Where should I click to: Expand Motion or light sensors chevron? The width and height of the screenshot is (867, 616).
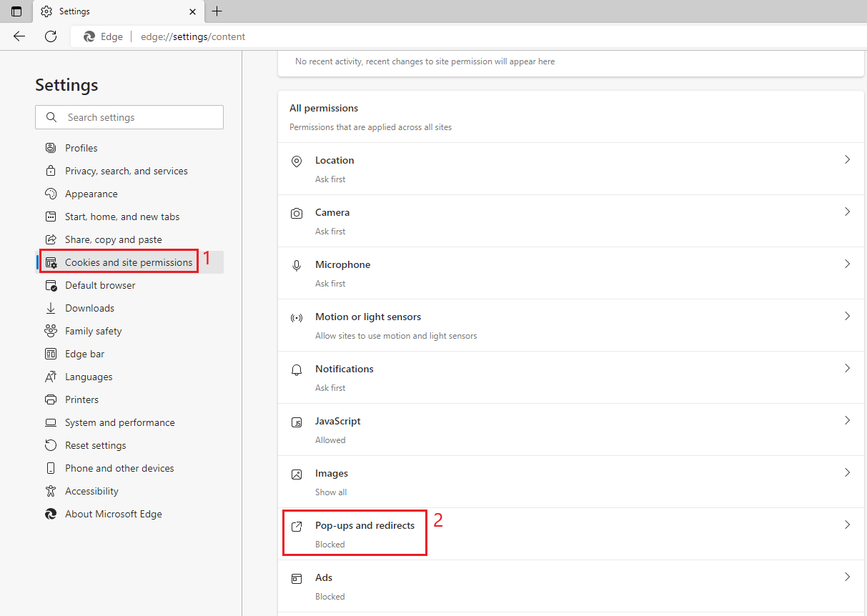click(847, 317)
